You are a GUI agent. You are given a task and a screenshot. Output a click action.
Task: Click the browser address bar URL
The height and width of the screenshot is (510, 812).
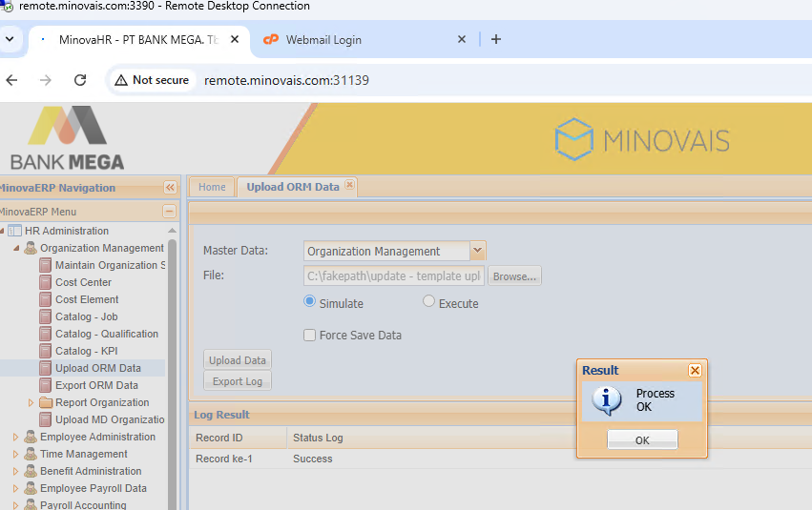click(x=286, y=80)
